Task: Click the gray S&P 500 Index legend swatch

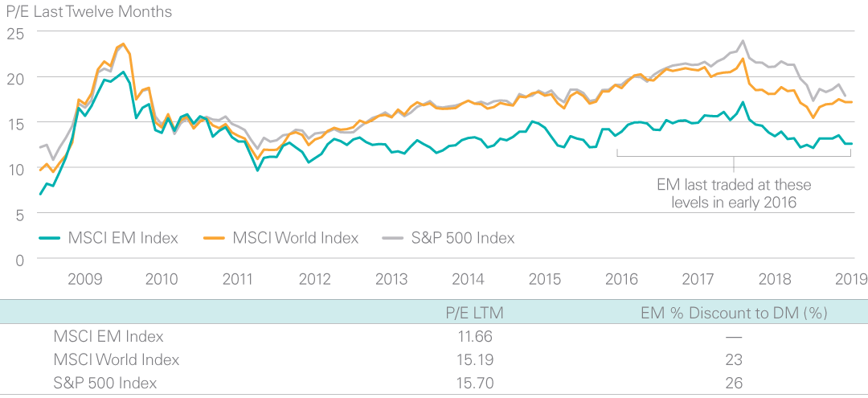Action: coord(393,239)
